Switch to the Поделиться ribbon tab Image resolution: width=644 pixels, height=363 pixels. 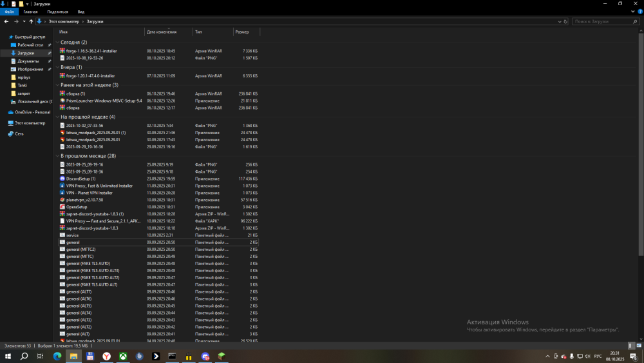[57, 12]
